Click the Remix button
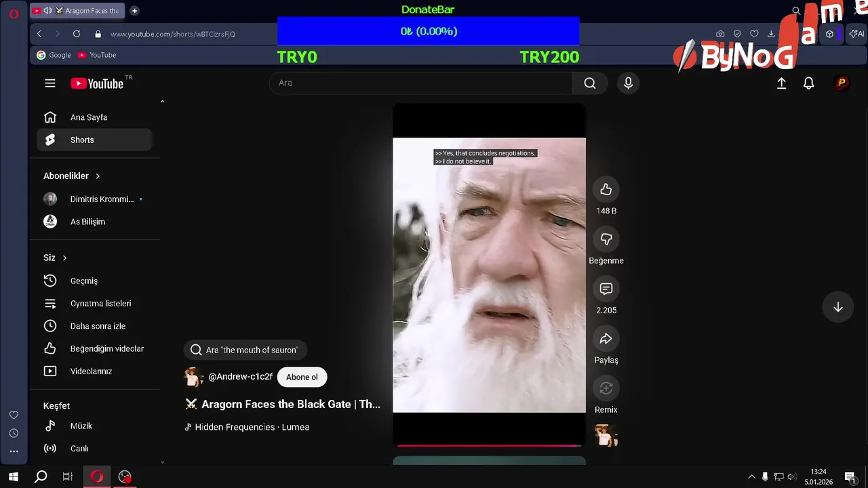The height and width of the screenshot is (488, 868). point(606,388)
